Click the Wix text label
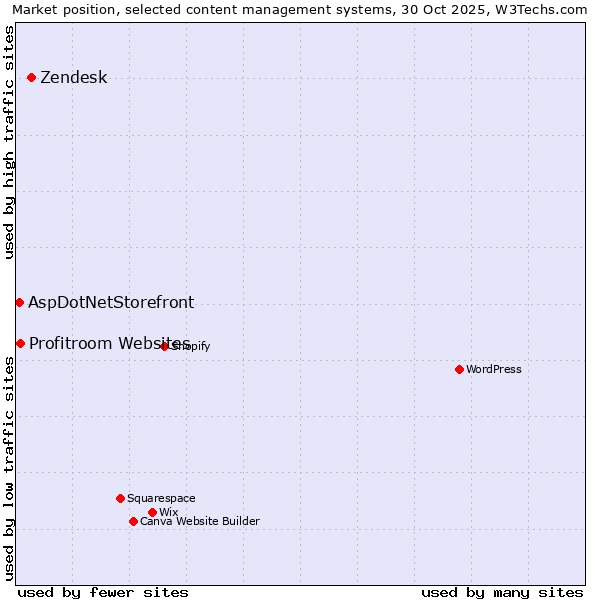 coord(168,512)
